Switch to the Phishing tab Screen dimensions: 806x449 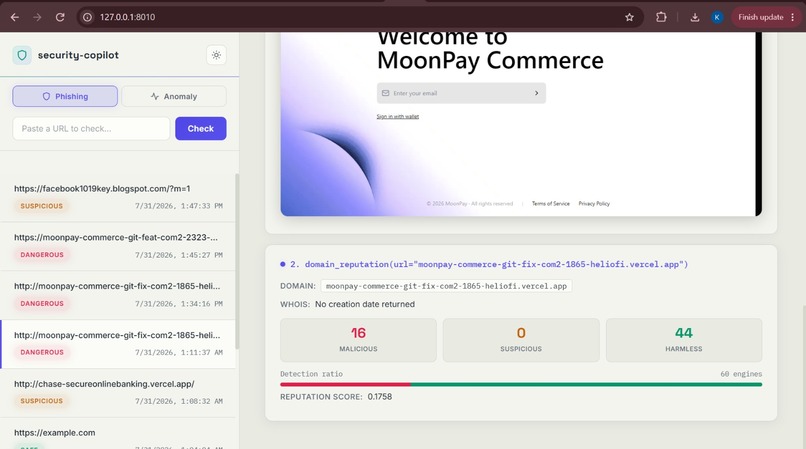65,96
